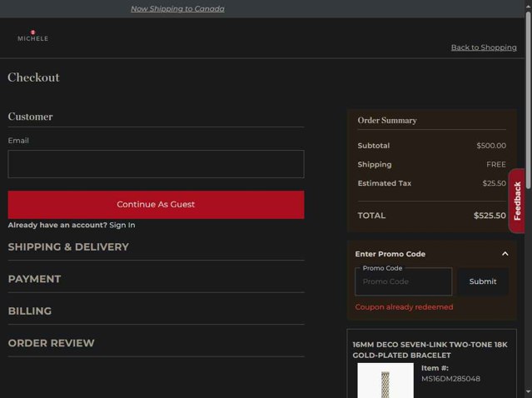Click the Subtotal $500.00 value
Viewport: 532px width, 398px height.
[x=491, y=146]
